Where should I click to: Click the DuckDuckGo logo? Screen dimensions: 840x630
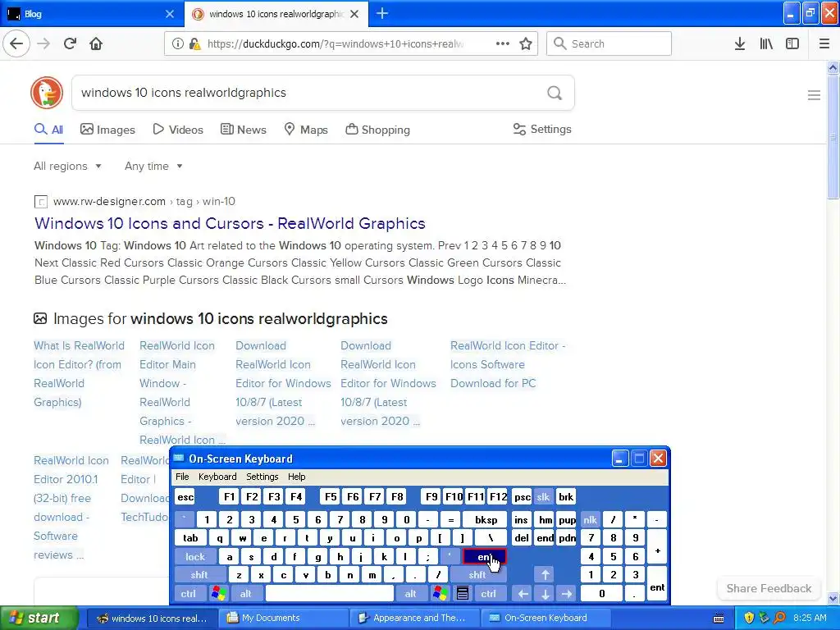point(47,93)
